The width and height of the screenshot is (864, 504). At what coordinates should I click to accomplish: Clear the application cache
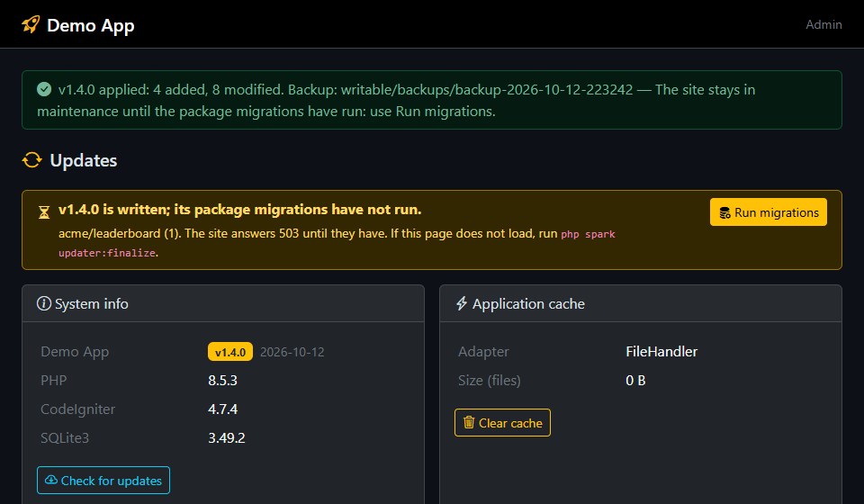pos(502,422)
